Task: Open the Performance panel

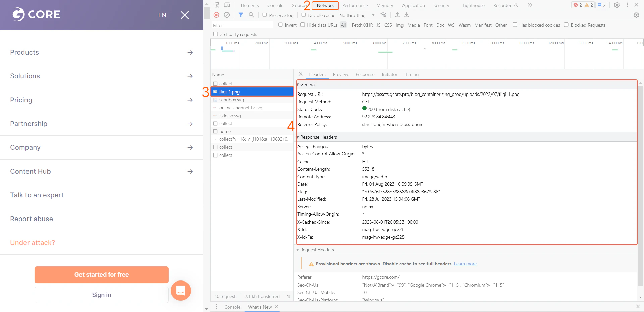Action: tap(355, 5)
